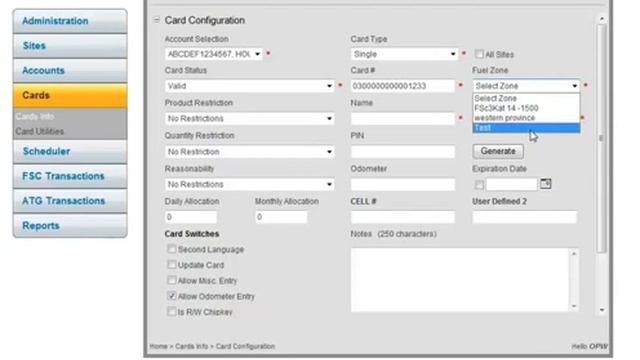Open ATG Transactions section

[70, 201]
